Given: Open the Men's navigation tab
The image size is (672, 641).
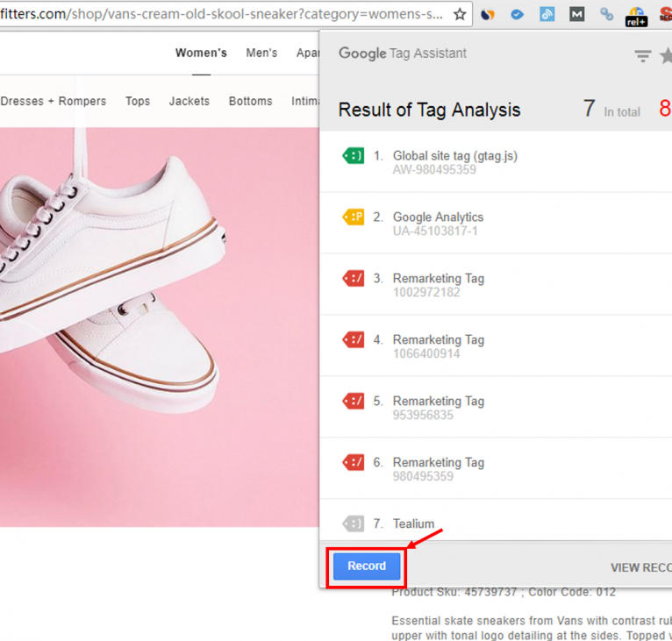Looking at the screenshot, I should (261, 53).
